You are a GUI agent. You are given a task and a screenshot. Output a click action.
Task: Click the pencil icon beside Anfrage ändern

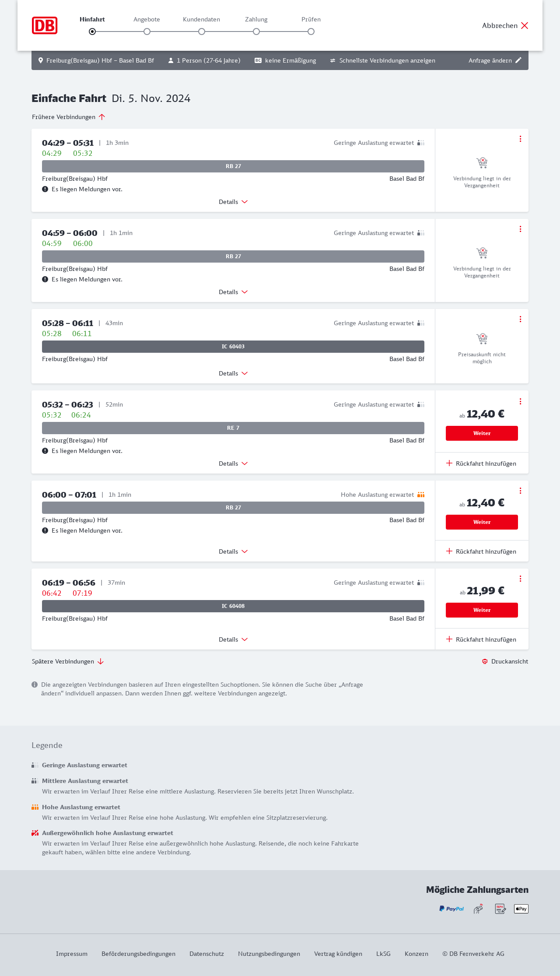click(518, 60)
